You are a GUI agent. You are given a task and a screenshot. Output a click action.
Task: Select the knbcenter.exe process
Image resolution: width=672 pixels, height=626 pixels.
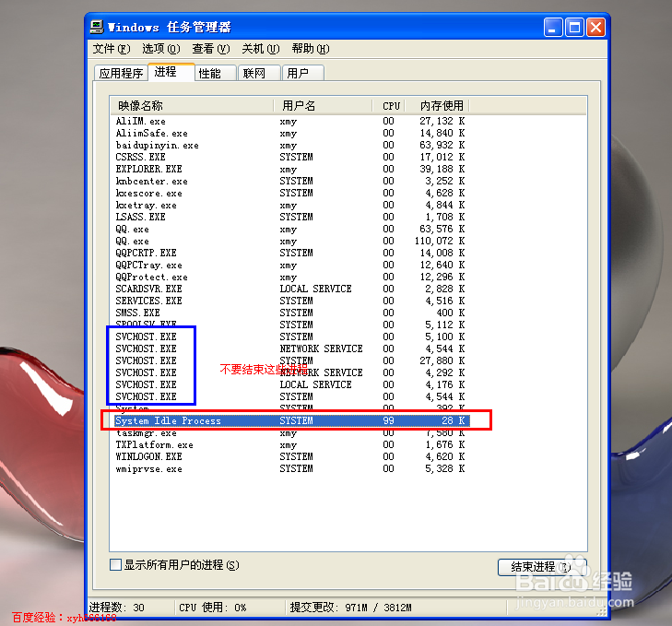[290, 182]
